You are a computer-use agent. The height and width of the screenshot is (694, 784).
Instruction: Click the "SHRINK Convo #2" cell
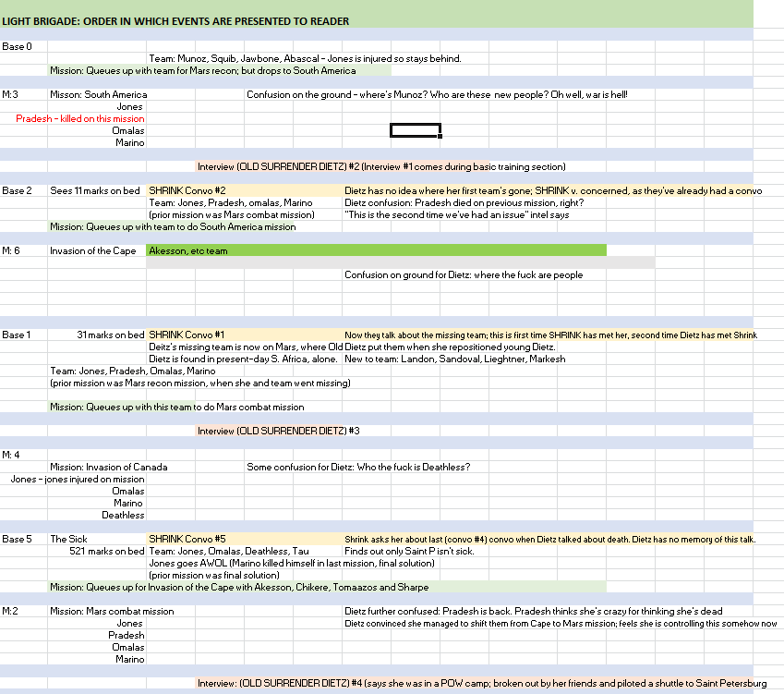(187, 190)
